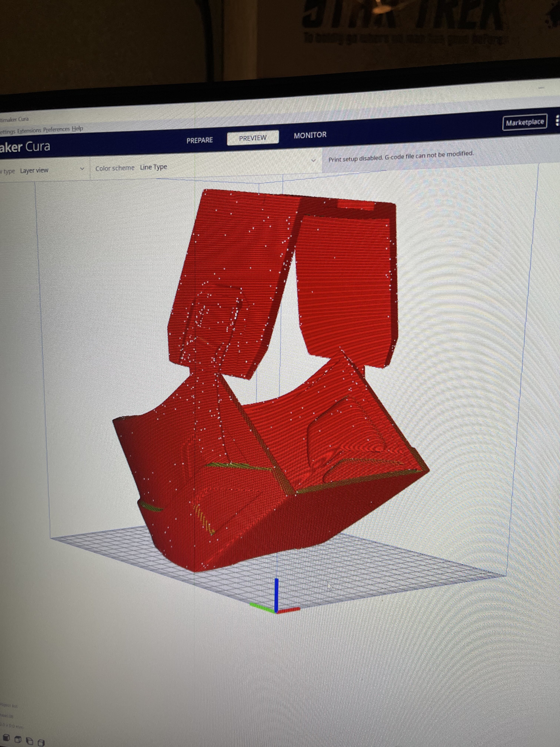The height and width of the screenshot is (747, 560).
Task: Open the Extensions menu
Action: click(29, 130)
